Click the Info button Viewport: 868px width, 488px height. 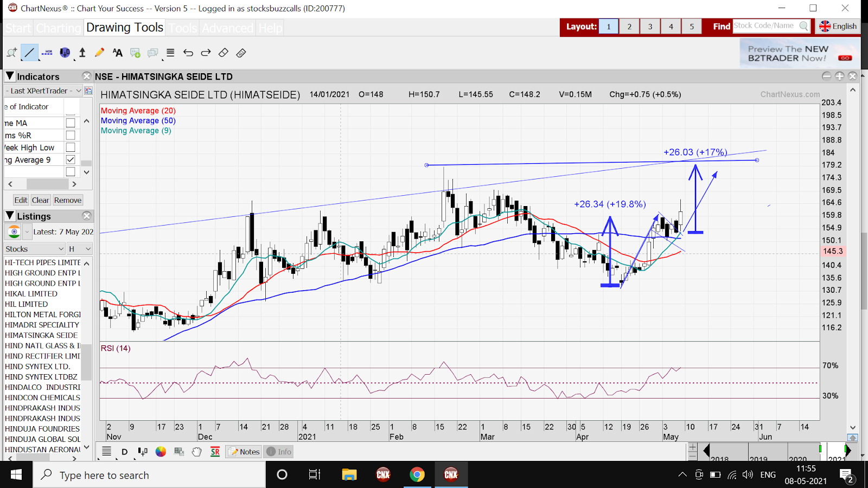[279, 452]
